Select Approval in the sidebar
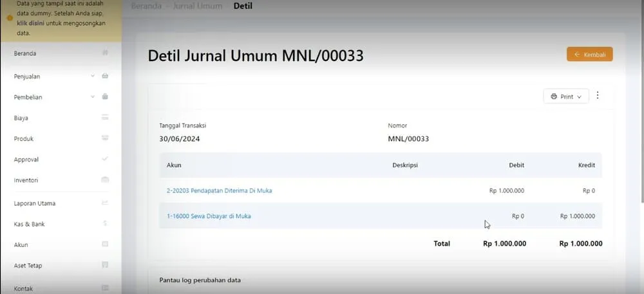This screenshot has width=644, height=294. [26, 160]
